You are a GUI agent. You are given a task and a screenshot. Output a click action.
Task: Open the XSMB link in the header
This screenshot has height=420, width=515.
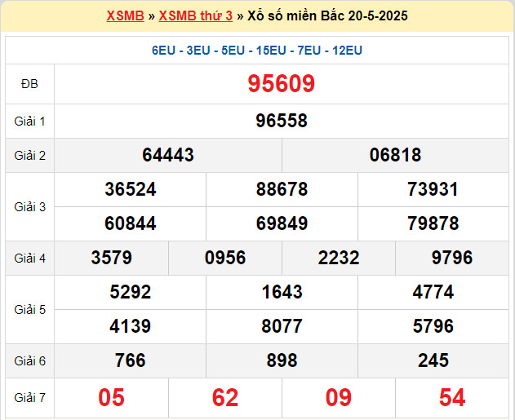point(125,15)
